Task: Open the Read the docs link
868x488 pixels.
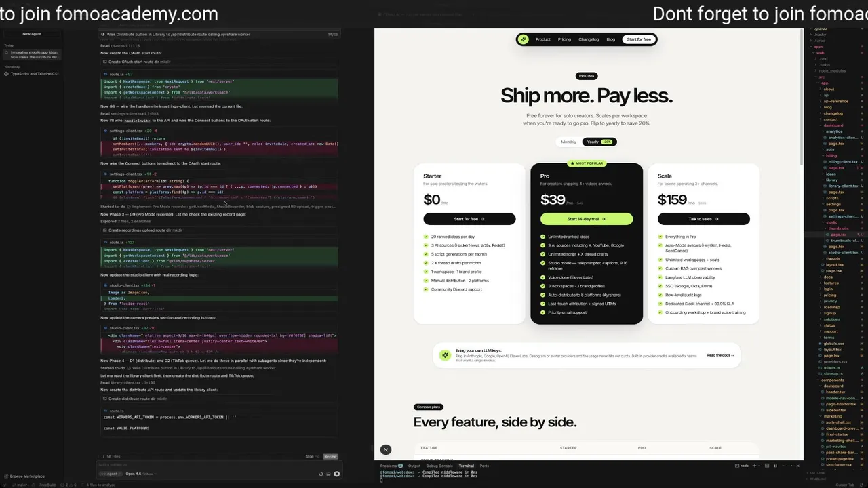Action: (720, 355)
